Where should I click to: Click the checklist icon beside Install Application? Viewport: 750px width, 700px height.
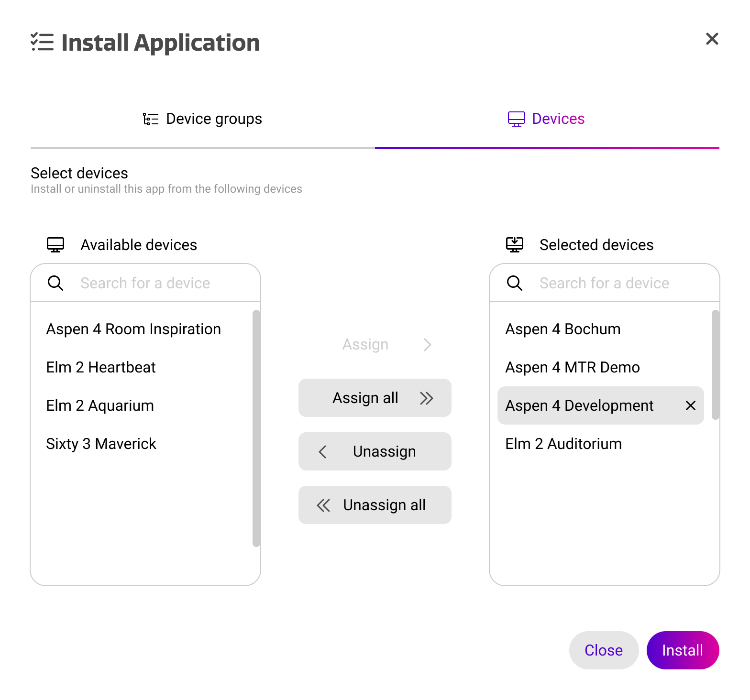[x=42, y=42]
